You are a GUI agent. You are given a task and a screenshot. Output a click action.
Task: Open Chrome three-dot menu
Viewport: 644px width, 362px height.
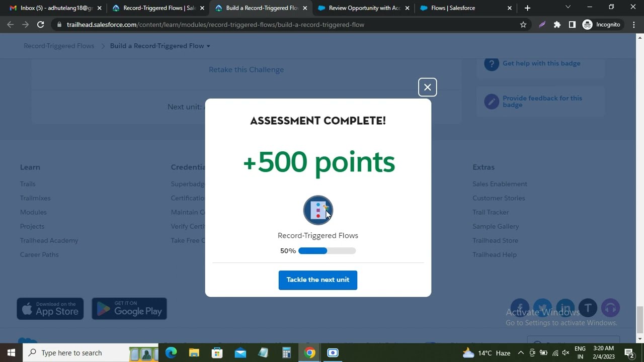pyautogui.click(x=633, y=25)
